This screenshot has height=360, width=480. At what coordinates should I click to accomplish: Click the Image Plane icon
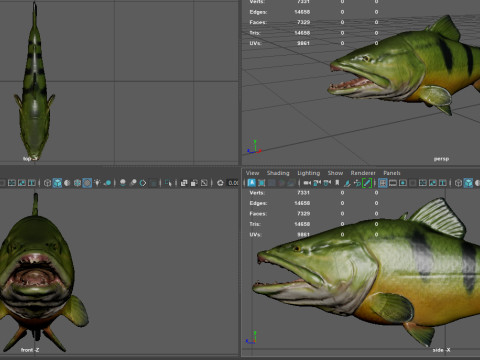coord(347,183)
